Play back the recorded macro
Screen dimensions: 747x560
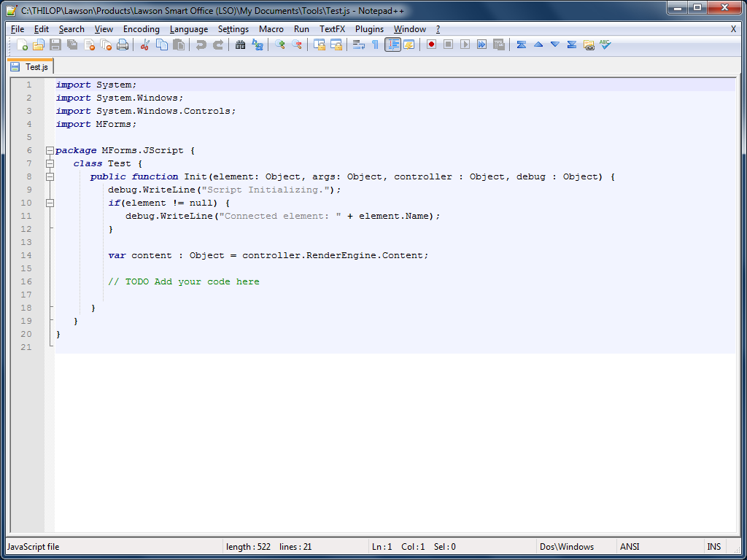[x=465, y=44]
